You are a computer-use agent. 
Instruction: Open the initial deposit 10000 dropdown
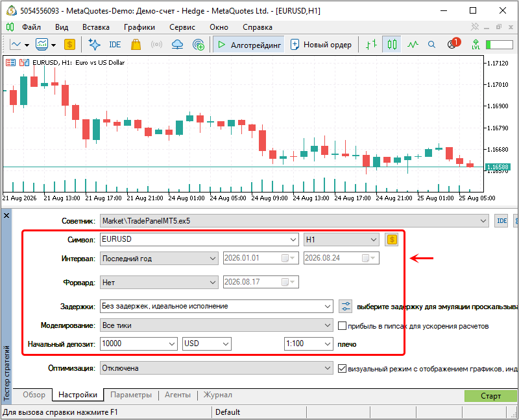pos(172,344)
